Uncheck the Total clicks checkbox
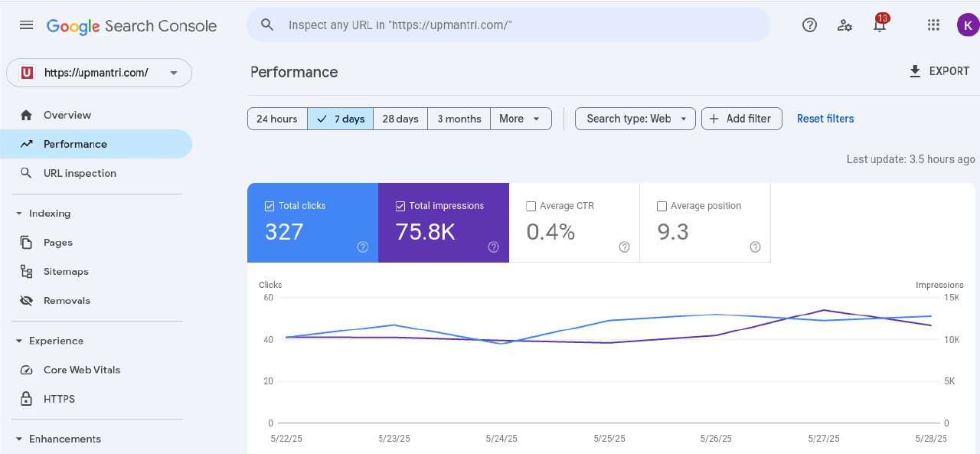Image resolution: width=980 pixels, height=454 pixels. (x=269, y=206)
